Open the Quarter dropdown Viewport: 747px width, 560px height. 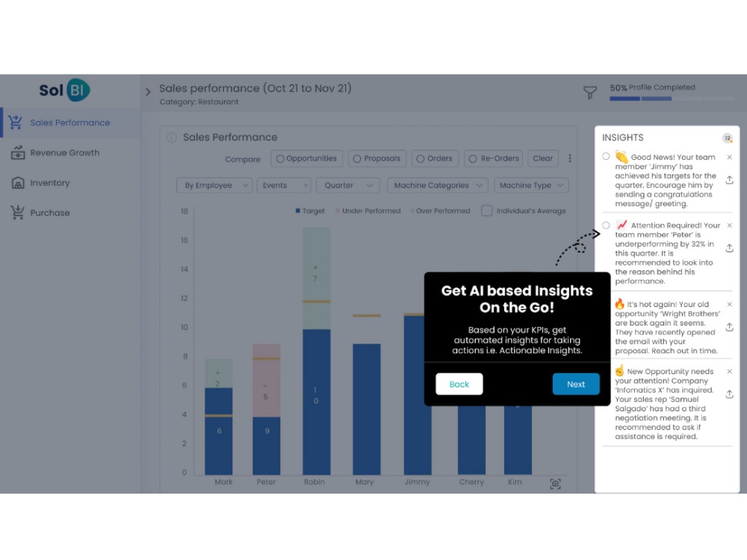[348, 185]
